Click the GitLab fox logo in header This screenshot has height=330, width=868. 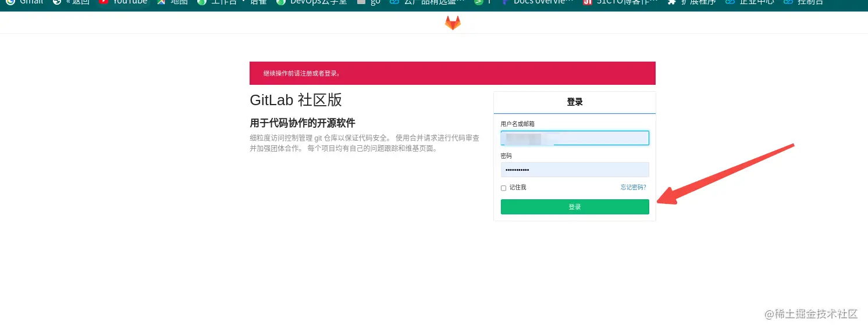[x=453, y=23]
